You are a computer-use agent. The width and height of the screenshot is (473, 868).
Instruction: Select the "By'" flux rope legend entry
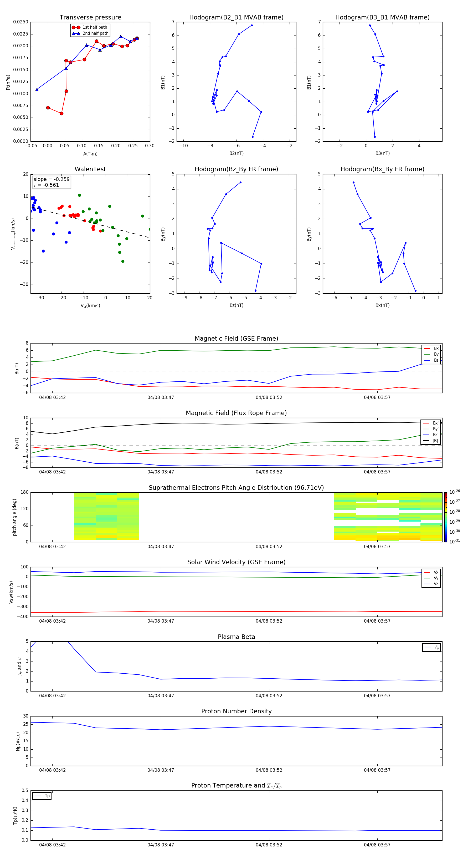[x=431, y=429]
